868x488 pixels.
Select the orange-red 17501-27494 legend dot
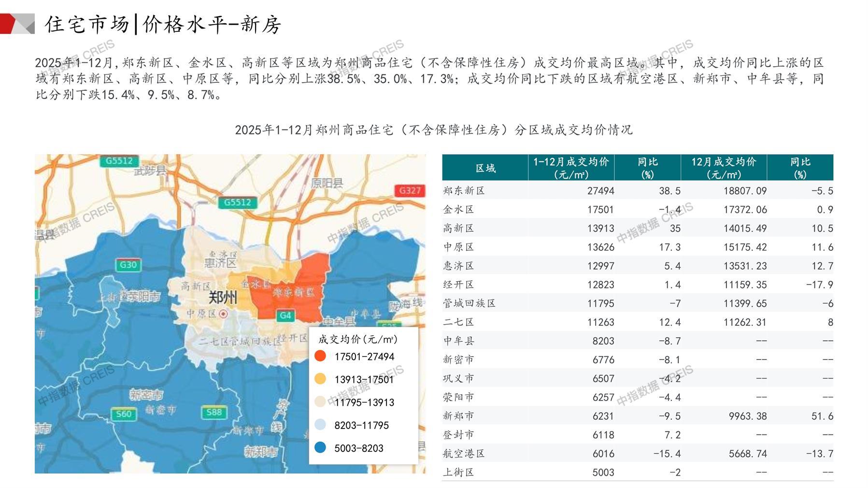(x=320, y=357)
